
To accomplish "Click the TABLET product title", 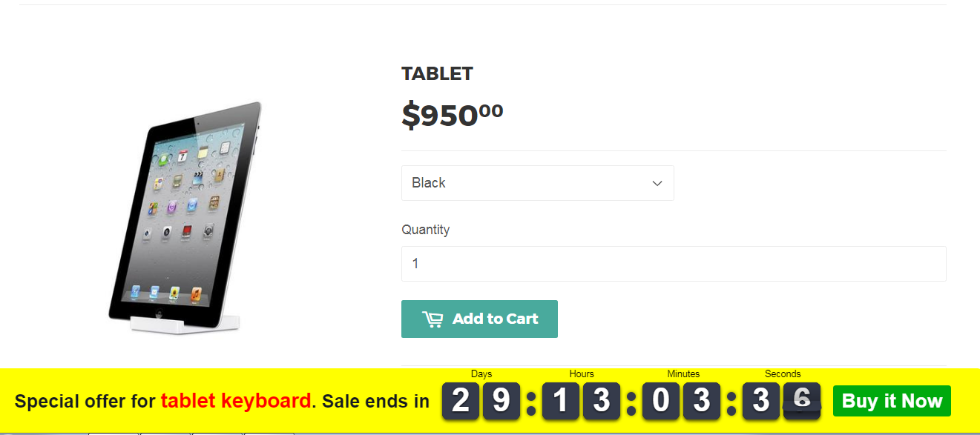I will click(x=437, y=74).
